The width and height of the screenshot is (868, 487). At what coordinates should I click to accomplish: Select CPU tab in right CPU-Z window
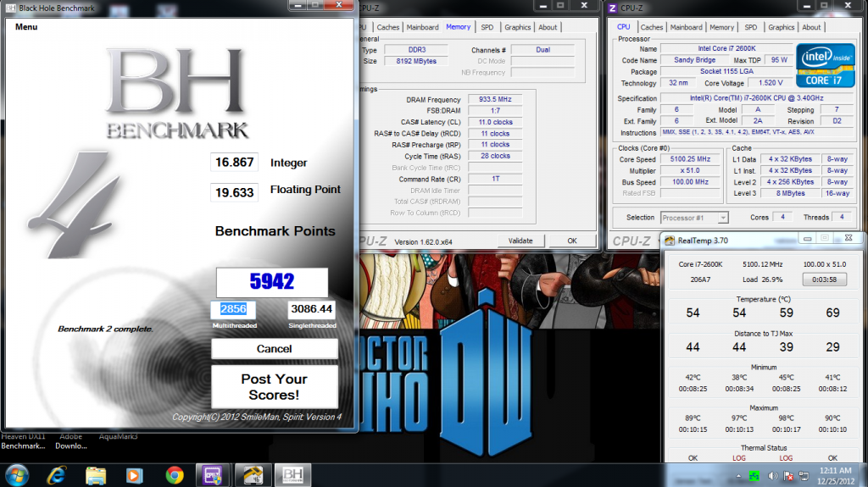pyautogui.click(x=623, y=26)
